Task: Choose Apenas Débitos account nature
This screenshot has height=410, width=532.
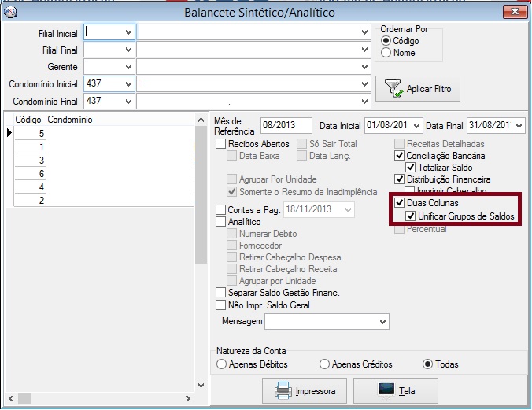Action: (x=222, y=364)
